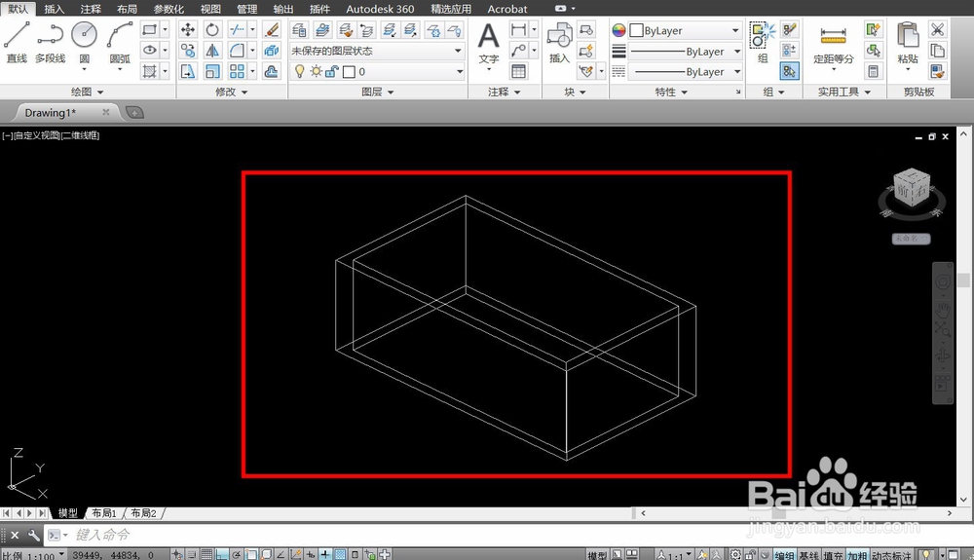Open the linetype ByLayer dropdown

pos(685,71)
